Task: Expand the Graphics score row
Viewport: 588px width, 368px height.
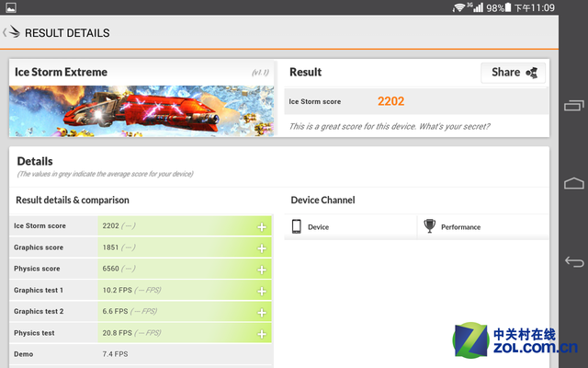Action: click(262, 247)
